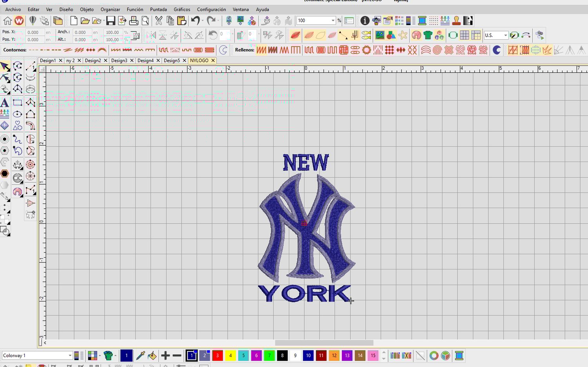Expand the recent files folder dropdown arrow

click(x=103, y=21)
